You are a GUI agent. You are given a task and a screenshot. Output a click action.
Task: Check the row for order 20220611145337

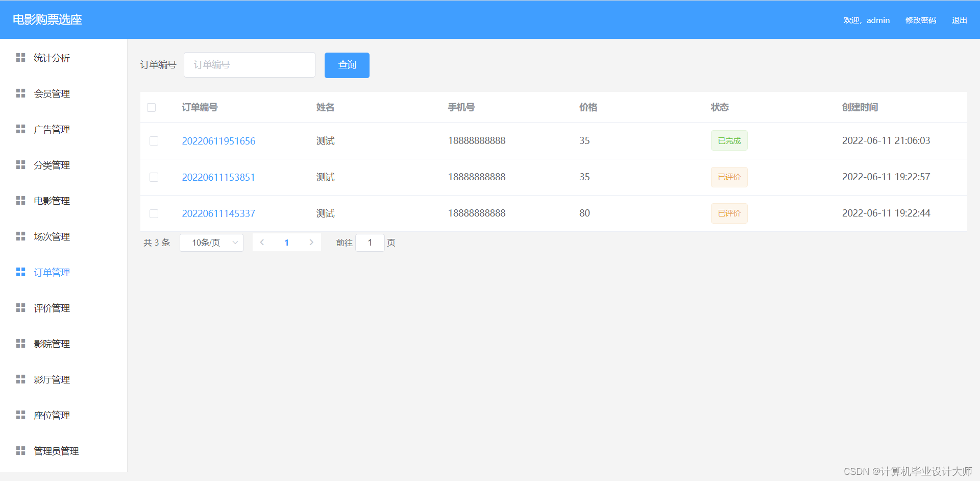pyautogui.click(x=154, y=213)
